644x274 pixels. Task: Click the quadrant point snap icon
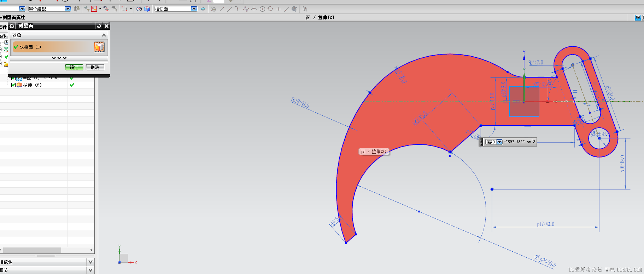270,9
